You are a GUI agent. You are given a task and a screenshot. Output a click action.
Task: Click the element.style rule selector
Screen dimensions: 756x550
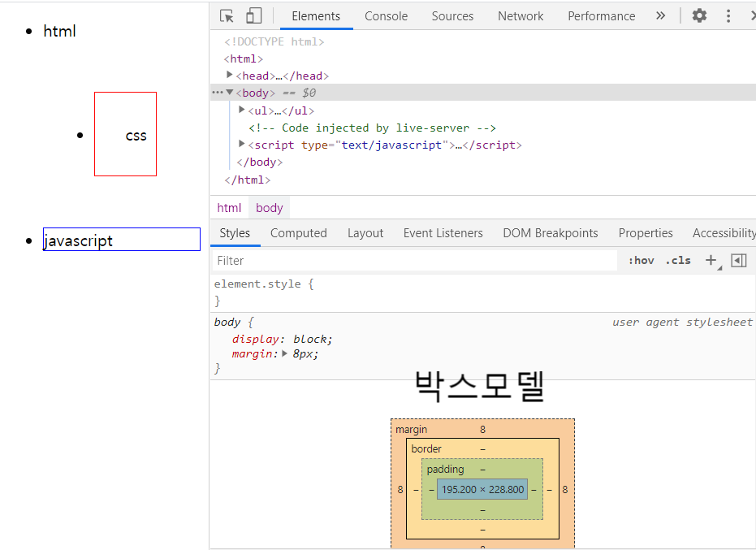[x=257, y=284]
